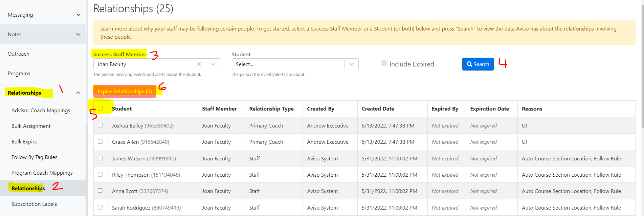
Task: Open the Success Staff Member dropdown arrow
Action: pos(213,64)
